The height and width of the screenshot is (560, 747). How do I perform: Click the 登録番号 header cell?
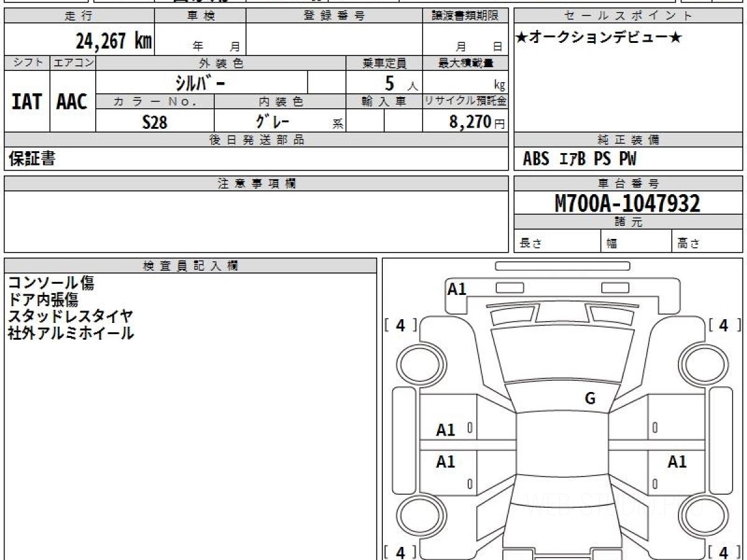coord(334,17)
